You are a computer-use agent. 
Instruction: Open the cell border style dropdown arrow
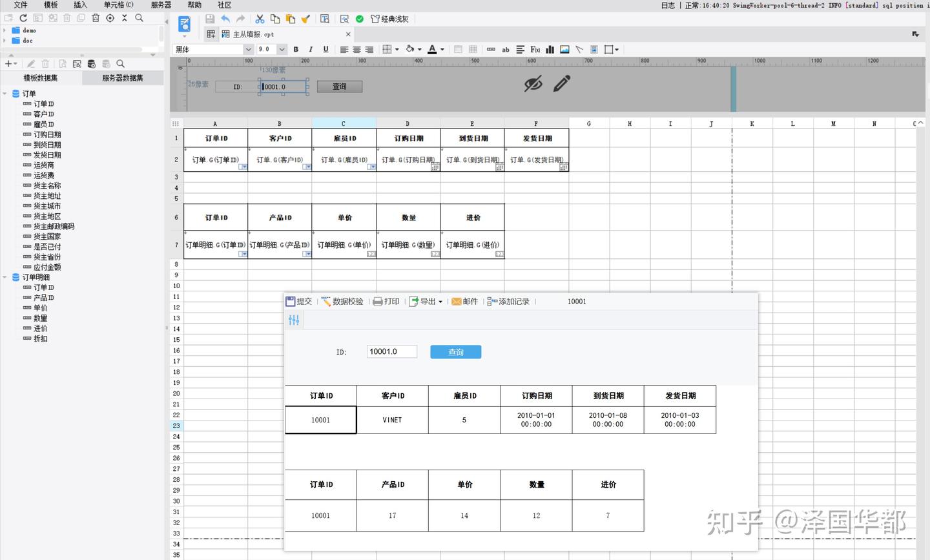click(x=397, y=50)
